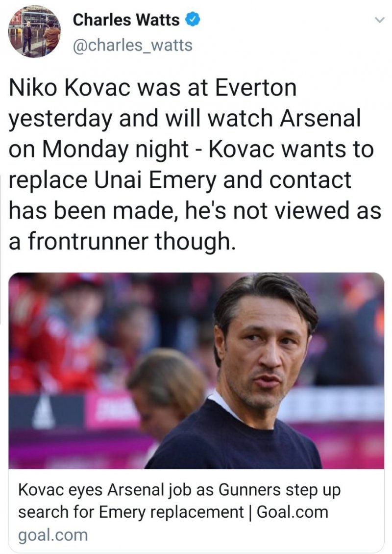Open the "Kovac eyes Arsenal job" headline

[179, 490]
